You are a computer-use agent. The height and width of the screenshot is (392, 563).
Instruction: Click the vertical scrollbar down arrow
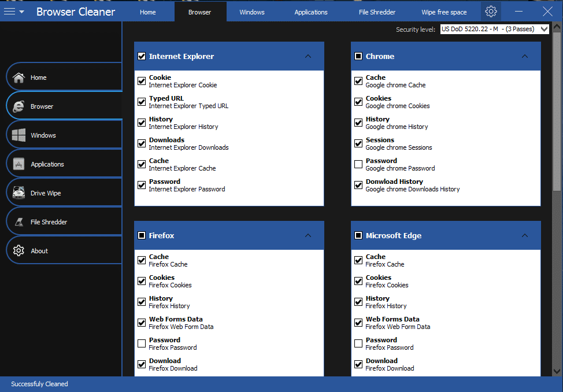(557, 371)
